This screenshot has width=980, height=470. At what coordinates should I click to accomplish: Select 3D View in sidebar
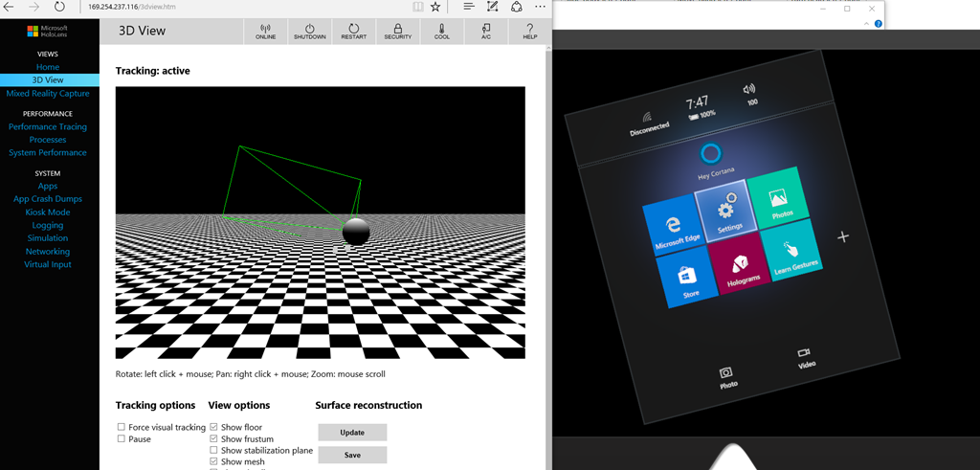tap(50, 80)
